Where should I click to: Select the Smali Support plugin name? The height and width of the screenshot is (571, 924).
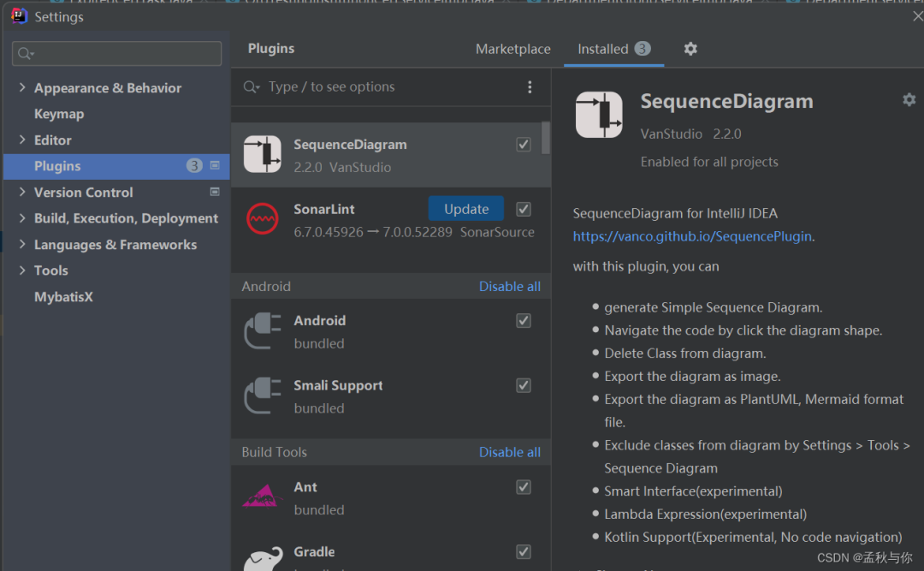(x=338, y=386)
